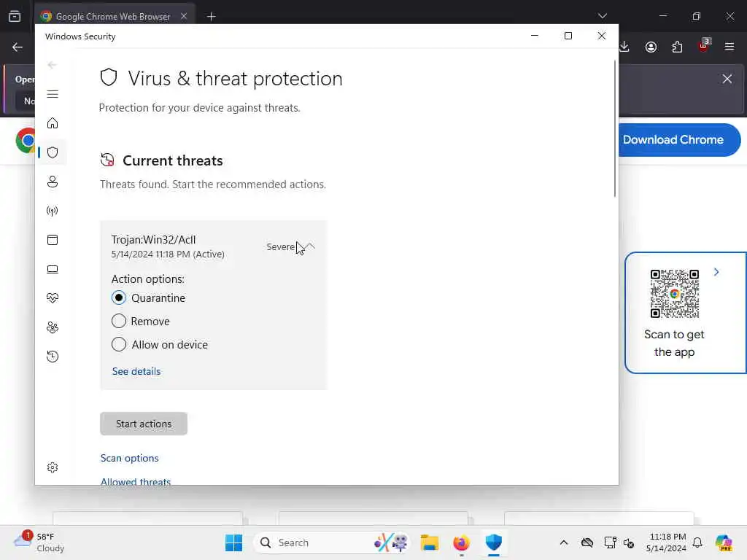Open Scan options link
This screenshot has height=560, width=747.
[130, 458]
